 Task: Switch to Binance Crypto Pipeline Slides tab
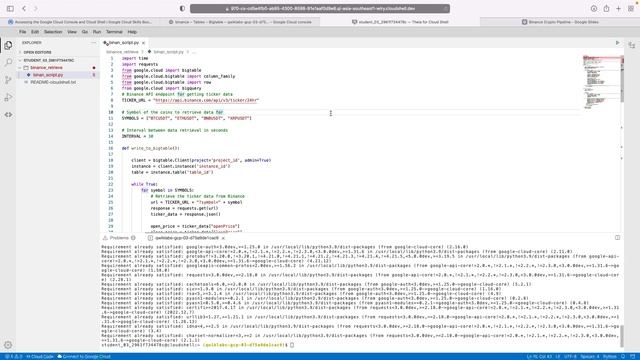560,22
